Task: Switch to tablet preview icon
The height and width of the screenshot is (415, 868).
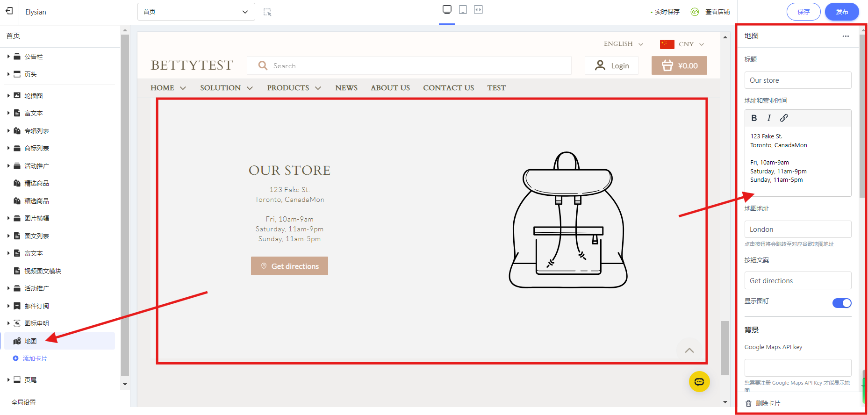Action: pyautogui.click(x=463, y=10)
